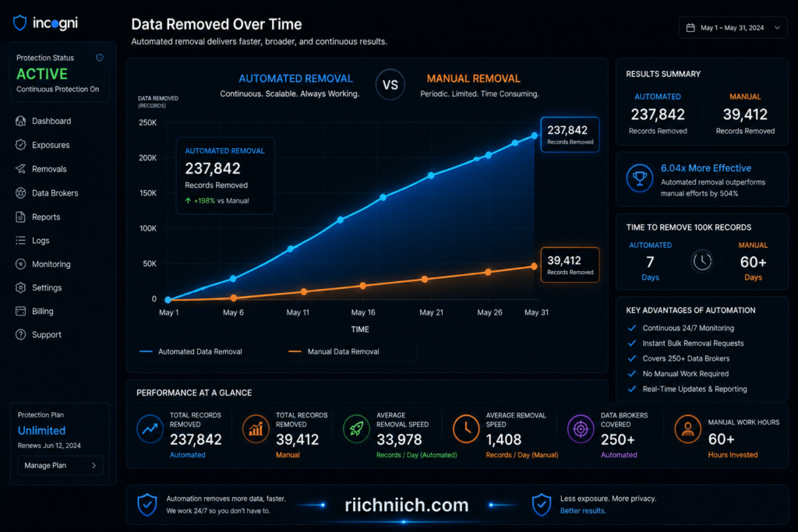Click the 'May 16' axis label
This screenshot has width=798, height=532.
point(363,312)
